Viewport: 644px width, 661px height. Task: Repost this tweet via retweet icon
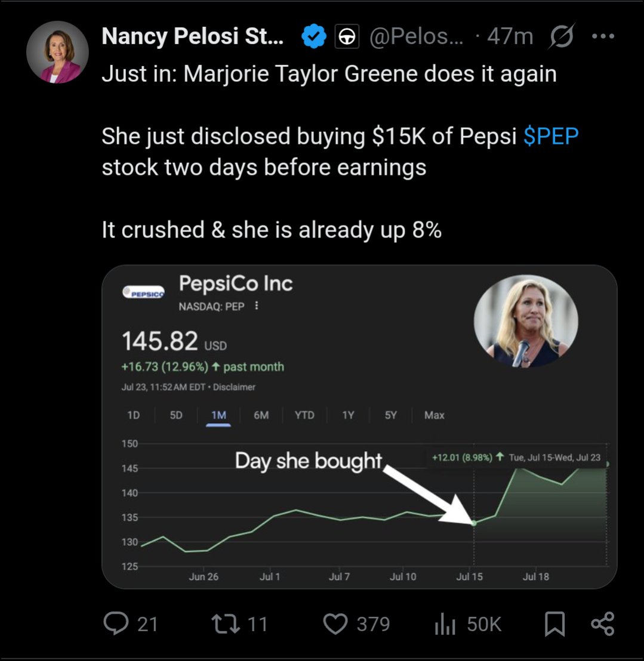click(x=225, y=624)
